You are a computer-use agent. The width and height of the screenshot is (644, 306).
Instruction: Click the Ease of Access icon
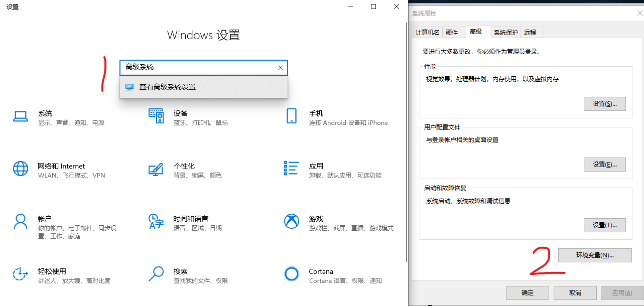click(x=21, y=274)
